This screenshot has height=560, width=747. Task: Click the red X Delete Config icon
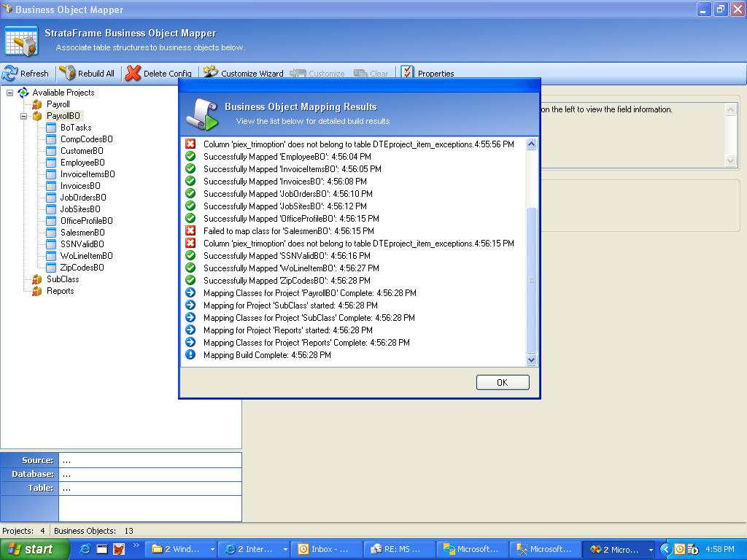point(133,73)
